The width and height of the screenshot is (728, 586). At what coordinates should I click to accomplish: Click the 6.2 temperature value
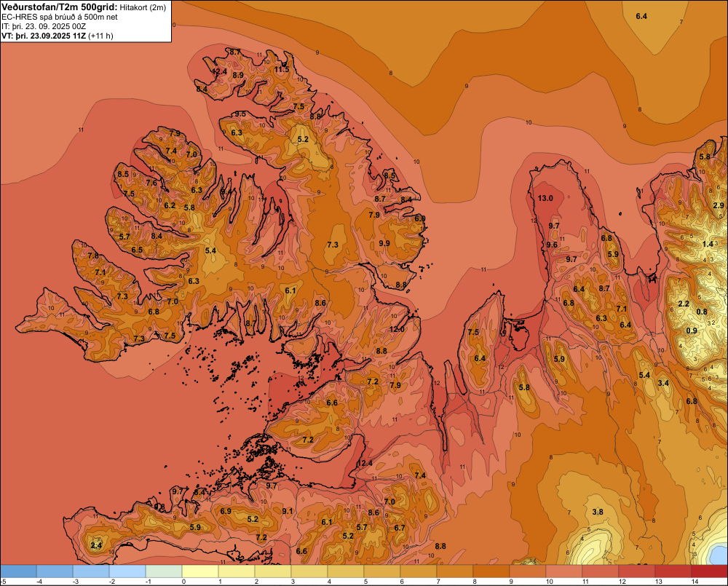[170, 205]
